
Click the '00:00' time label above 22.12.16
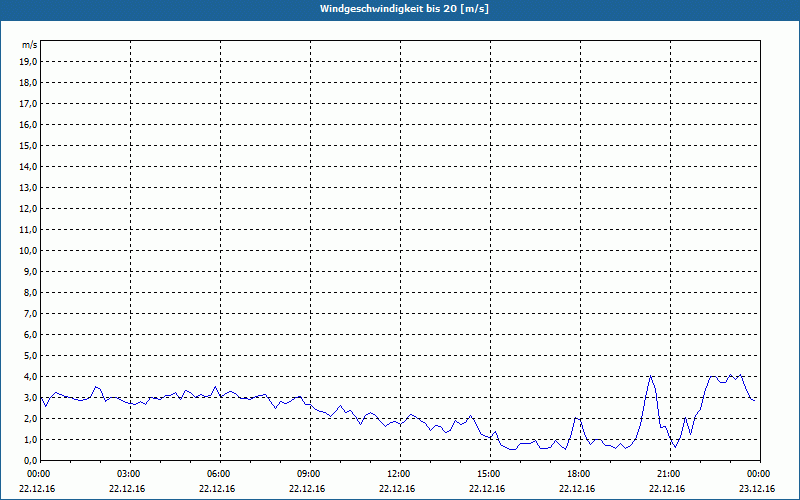[38, 474]
